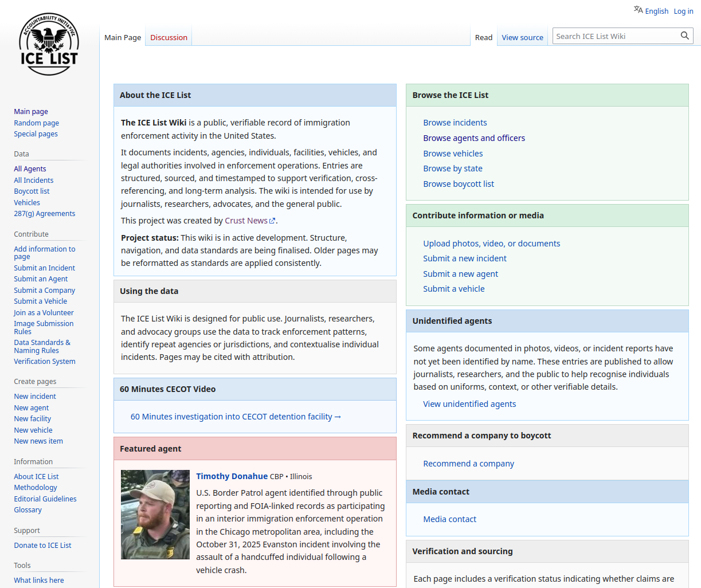Open the English language selector
This screenshot has height=588, width=701.
pyautogui.click(x=651, y=11)
